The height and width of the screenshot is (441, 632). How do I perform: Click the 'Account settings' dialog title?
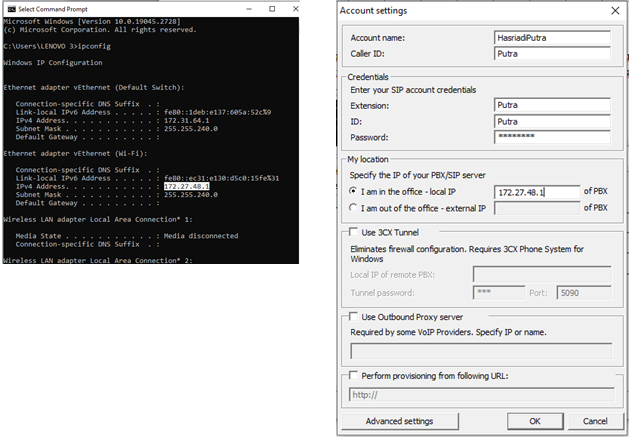pyautogui.click(x=373, y=11)
